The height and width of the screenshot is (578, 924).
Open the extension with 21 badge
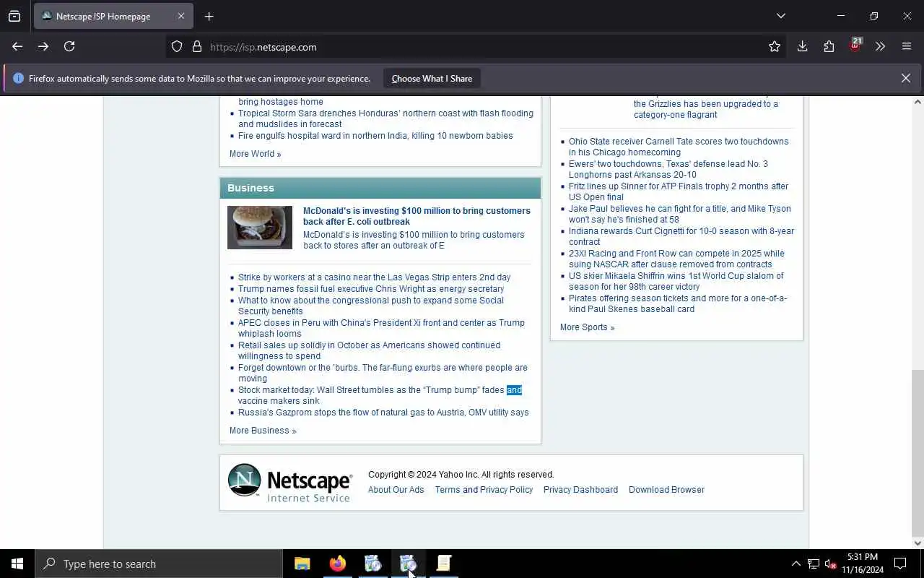pos(855,46)
